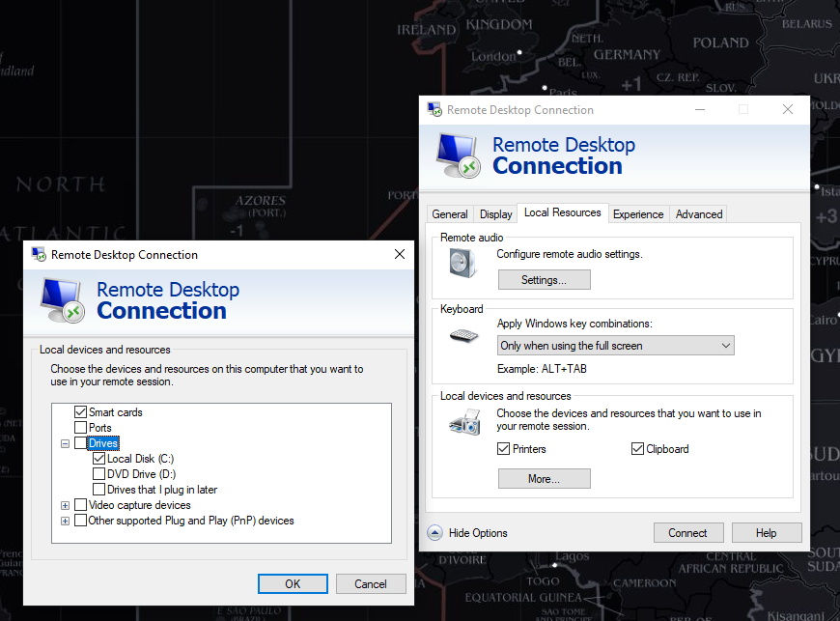
Task: Close the main Remote Desktop Connection window
Action: pos(788,109)
